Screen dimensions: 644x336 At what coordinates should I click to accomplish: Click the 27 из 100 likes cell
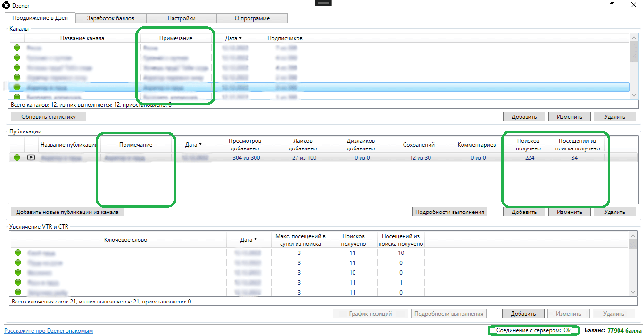pyautogui.click(x=304, y=158)
